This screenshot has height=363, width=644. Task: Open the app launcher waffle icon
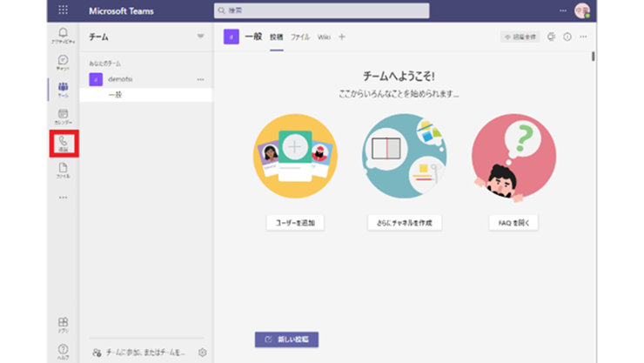click(x=63, y=10)
